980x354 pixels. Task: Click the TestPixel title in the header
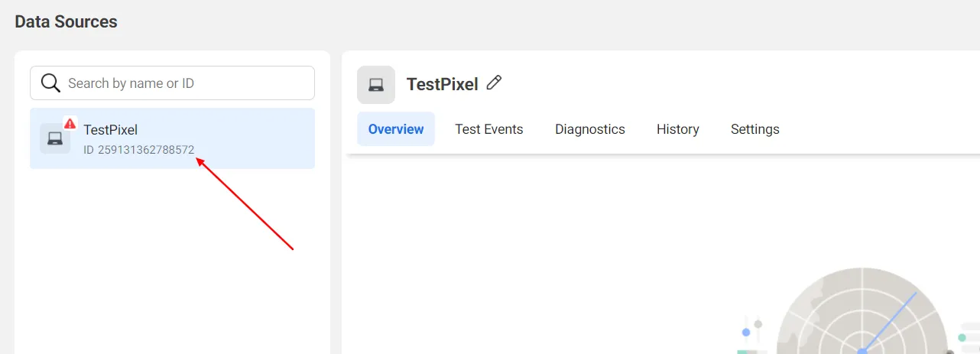coord(442,84)
